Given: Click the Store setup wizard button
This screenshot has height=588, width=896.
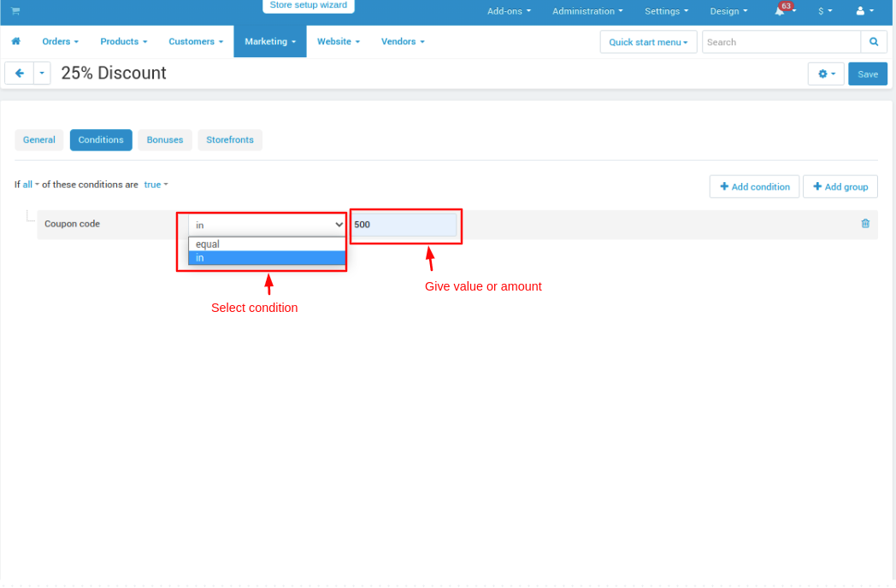Looking at the screenshot, I should pos(308,5).
